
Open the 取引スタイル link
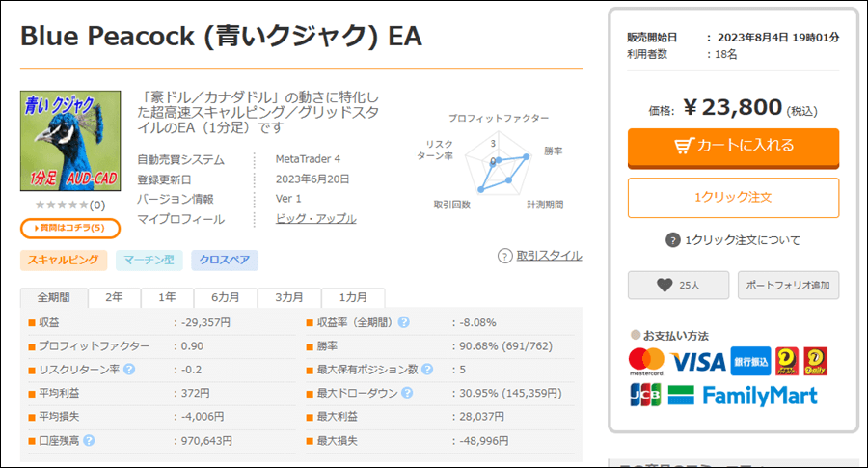point(549,256)
